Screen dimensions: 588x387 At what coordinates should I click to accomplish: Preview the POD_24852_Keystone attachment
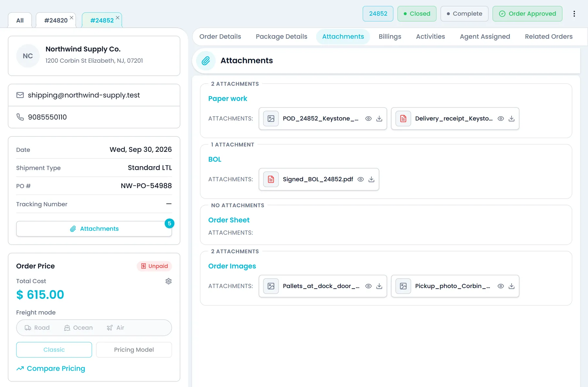pos(368,119)
